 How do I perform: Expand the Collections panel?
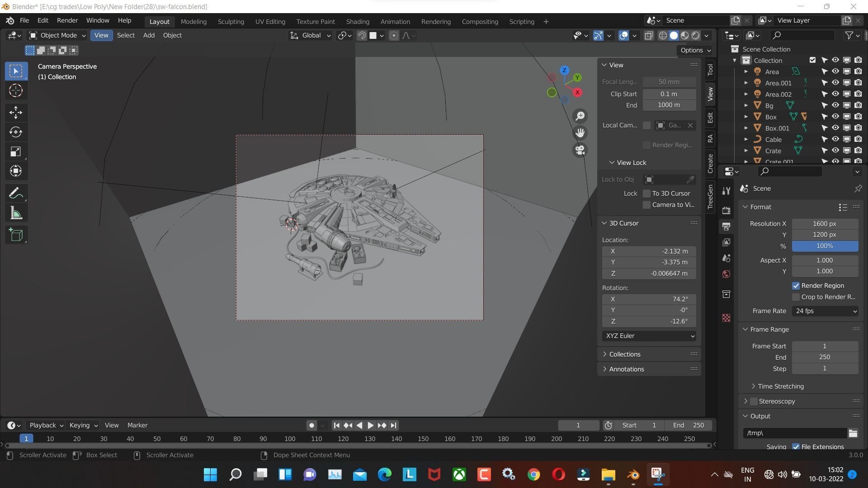(x=624, y=354)
